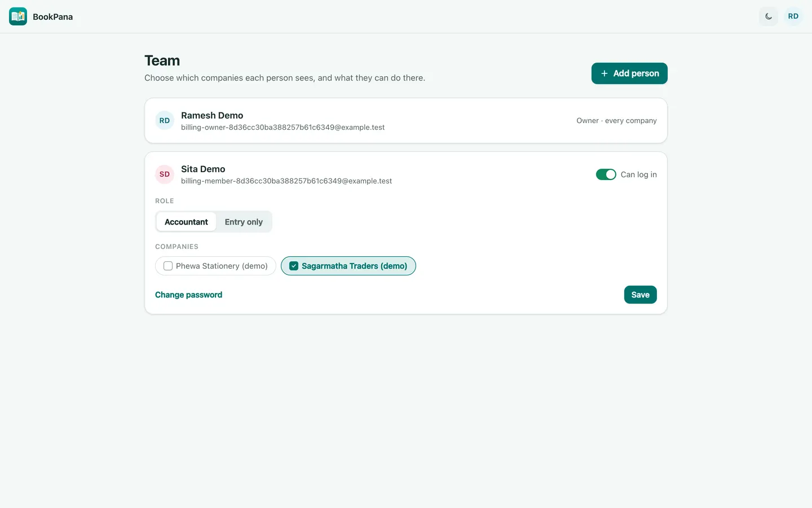
Task: Click the Can log in label text
Action: coord(639,174)
